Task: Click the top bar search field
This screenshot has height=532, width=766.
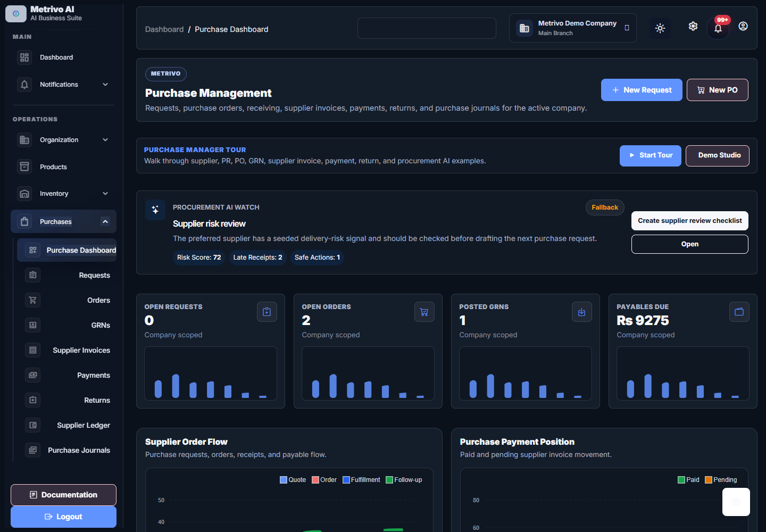Action: pos(427,28)
